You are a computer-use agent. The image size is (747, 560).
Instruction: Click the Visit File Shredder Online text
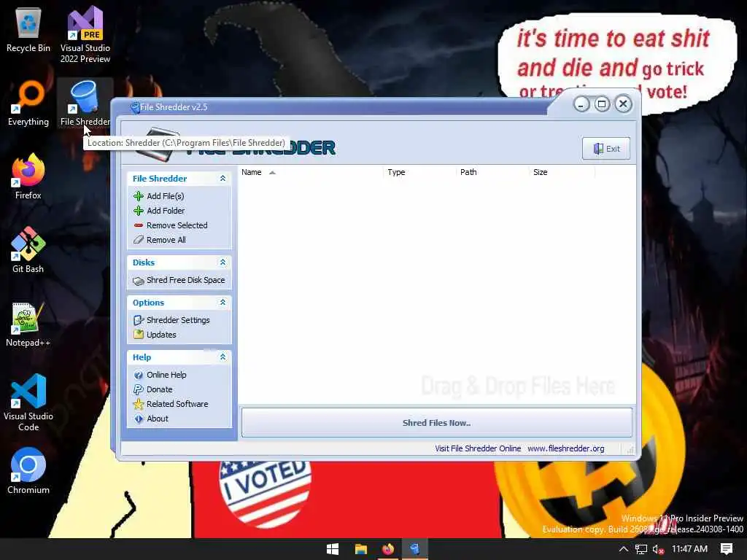click(478, 448)
